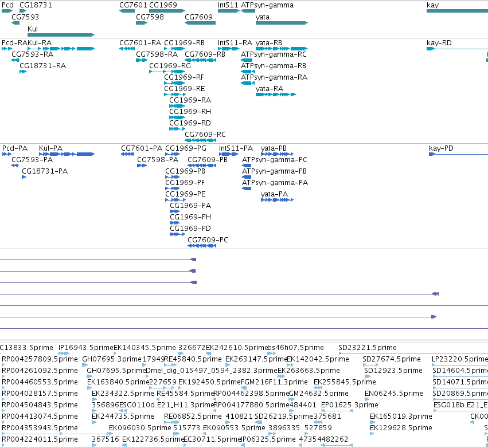Click the 'RE06852.5prime' EST label

[x=193, y=416]
